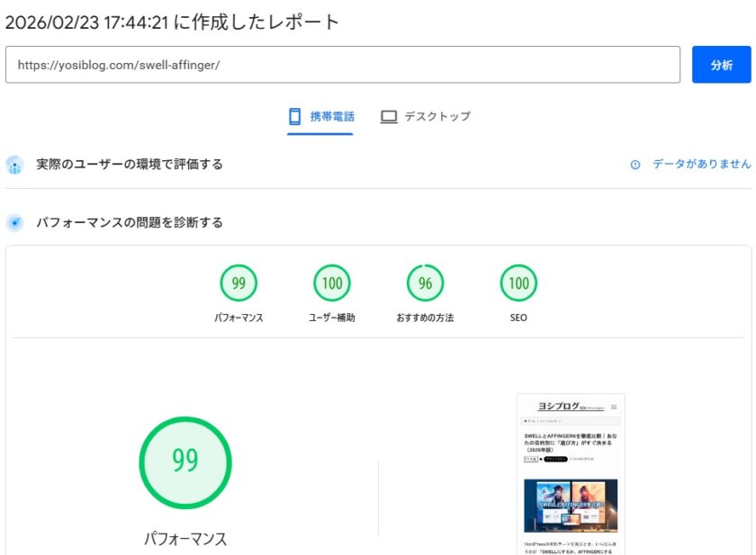Select the small 99 パフォーマンス score gauge
This screenshot has width=756, height=555.
pyautogui.click(x=238, y=283)
